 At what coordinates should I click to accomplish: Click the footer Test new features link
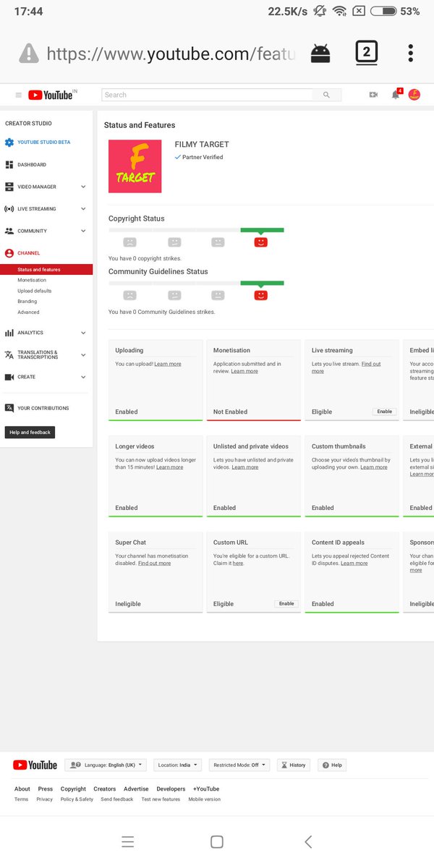pyautogui.click(x=161, y=799)
